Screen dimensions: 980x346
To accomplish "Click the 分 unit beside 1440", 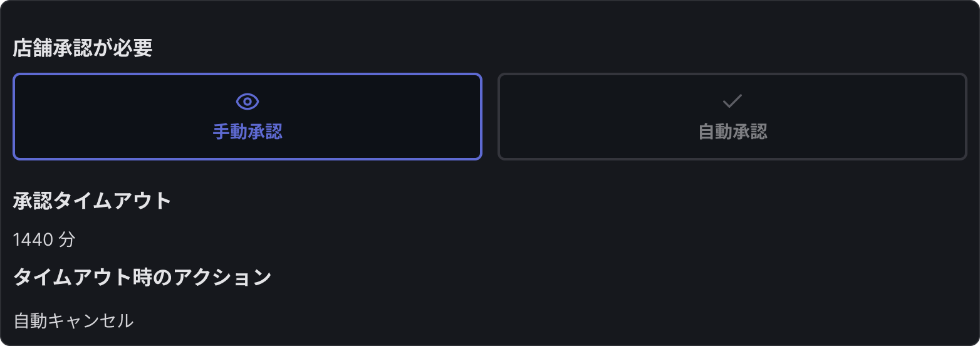I will click(x=67, y=239).
